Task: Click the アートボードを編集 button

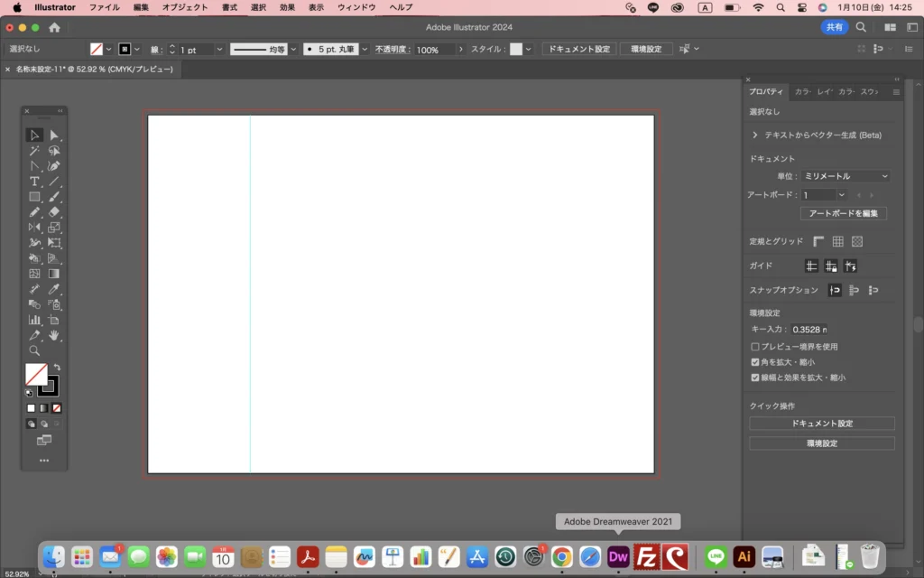Action: pos(843,214)
